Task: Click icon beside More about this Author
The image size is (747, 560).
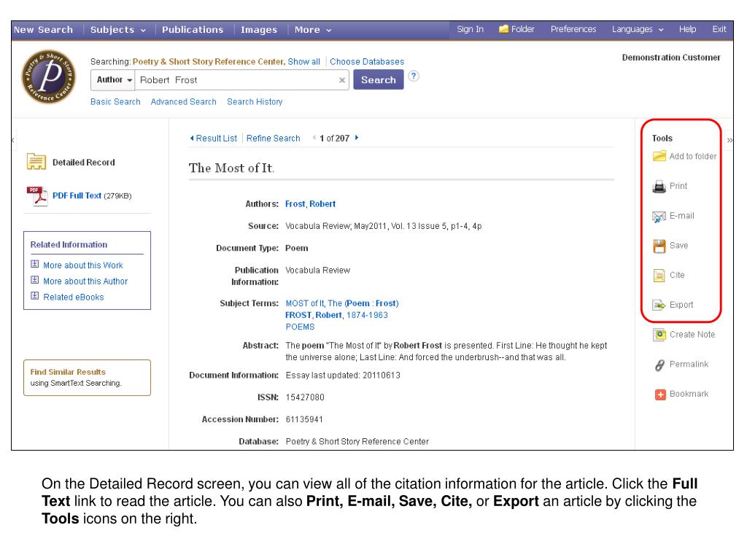Action: (x=35, y=280)
